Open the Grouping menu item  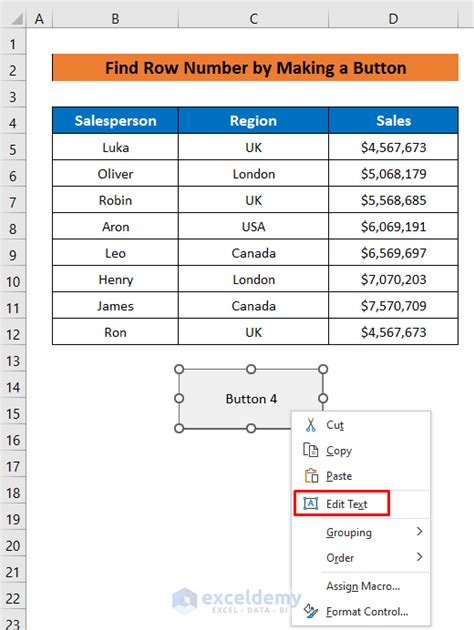coord(362,532)
